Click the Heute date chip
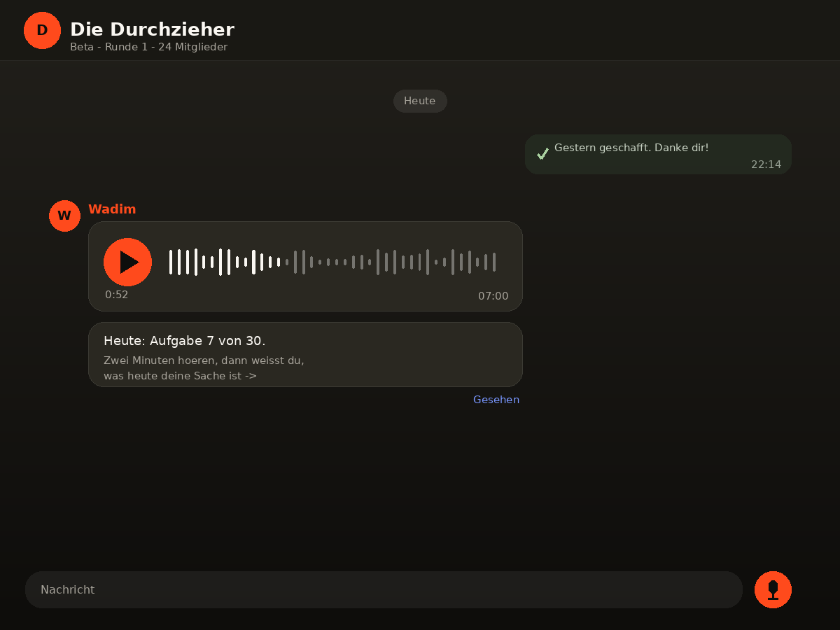Screen dimensions: 840x630 (420, 101)
